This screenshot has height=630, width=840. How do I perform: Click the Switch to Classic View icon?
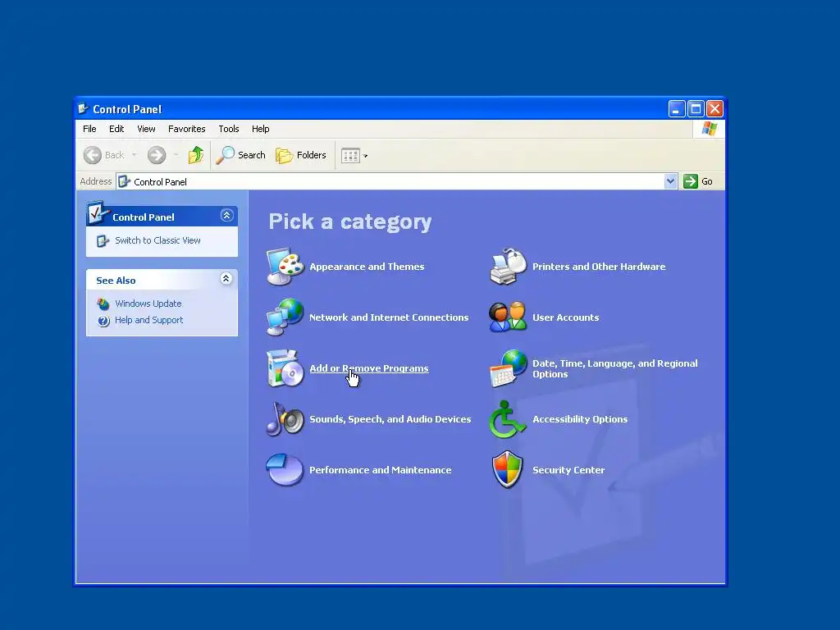click(103, 241)
